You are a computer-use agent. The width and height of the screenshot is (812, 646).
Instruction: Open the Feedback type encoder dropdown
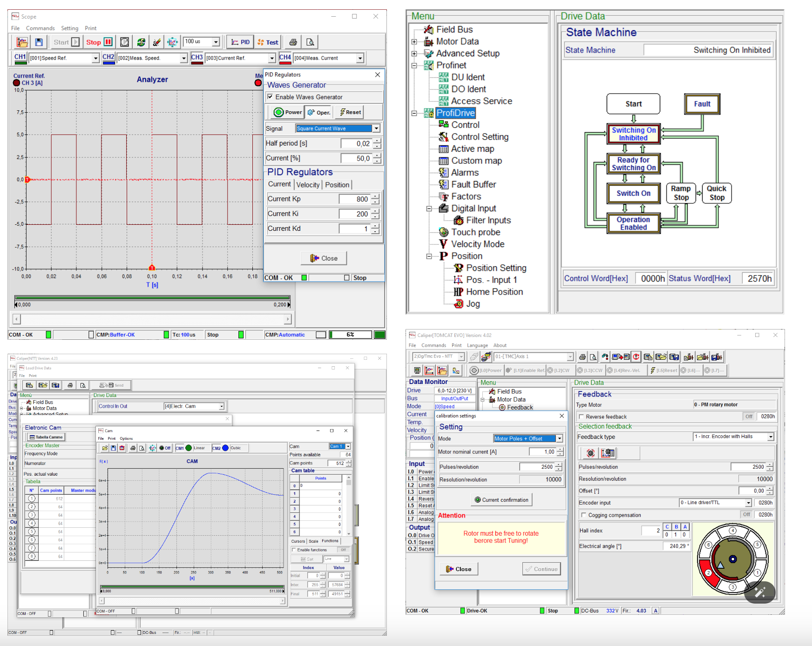pos(771,437)
